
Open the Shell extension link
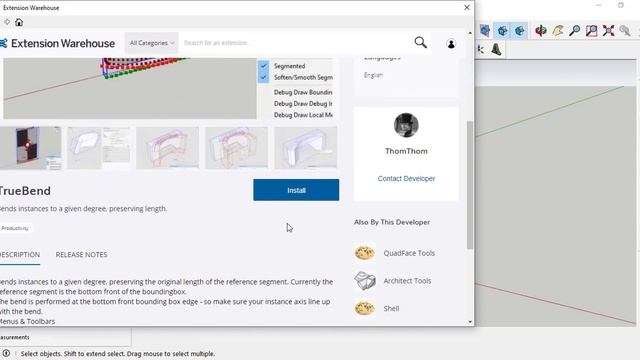(x=391, y=309)
